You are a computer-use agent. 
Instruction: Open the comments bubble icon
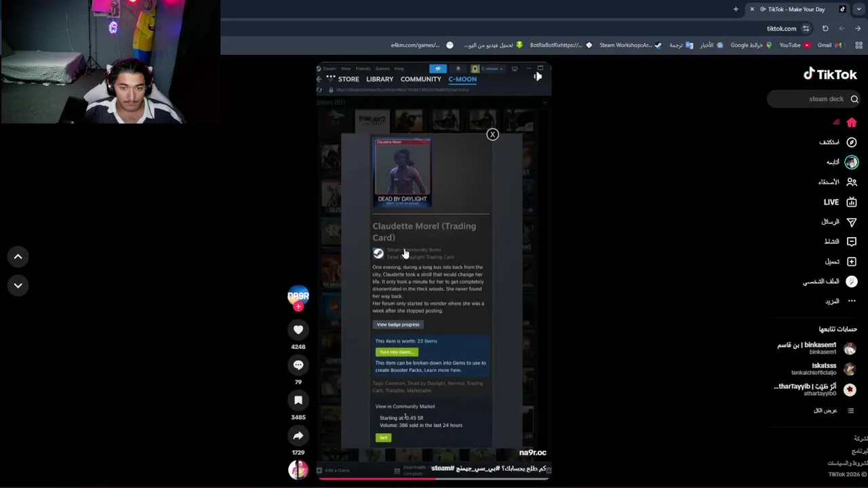[298, 365]
